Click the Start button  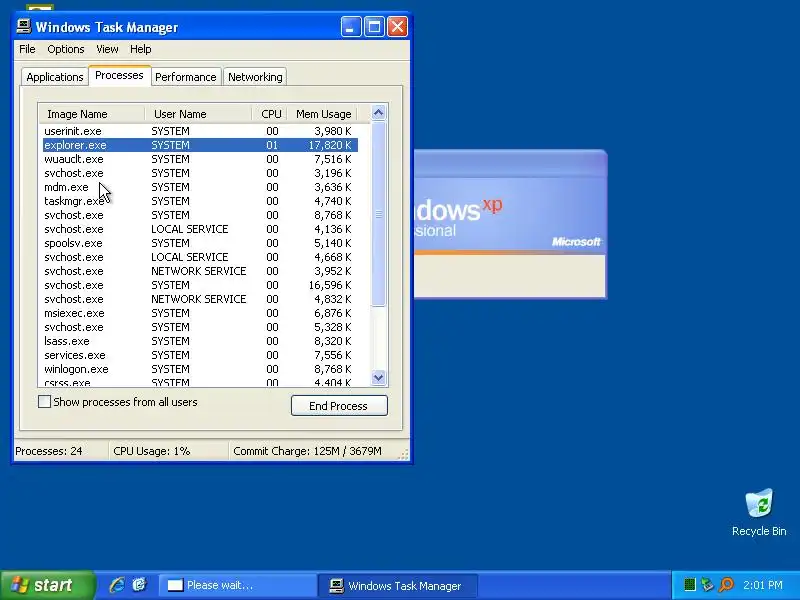click(x=47, y=585)
